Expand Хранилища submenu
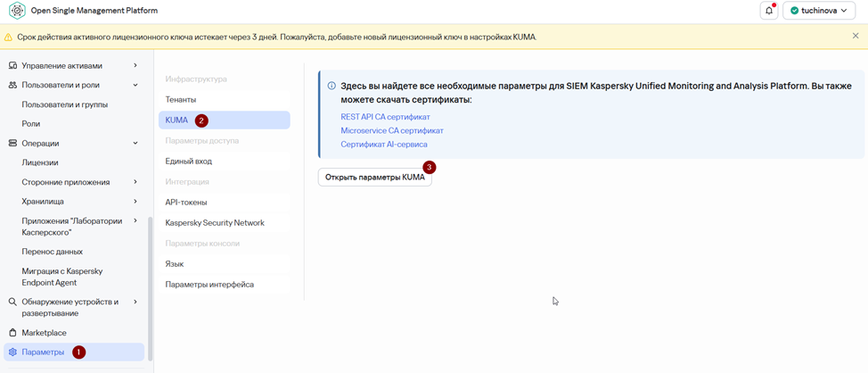The image size is (868, 373). point(135,201)
